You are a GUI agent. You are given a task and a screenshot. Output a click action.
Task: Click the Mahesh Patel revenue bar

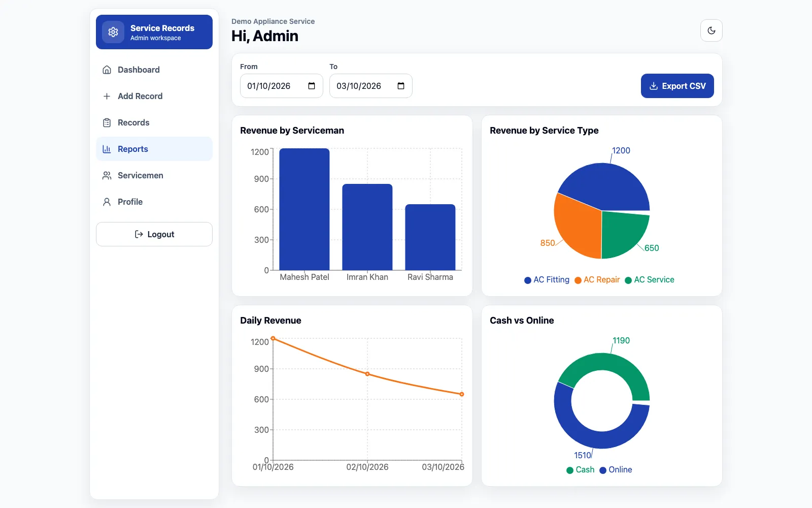pos(304,209)
